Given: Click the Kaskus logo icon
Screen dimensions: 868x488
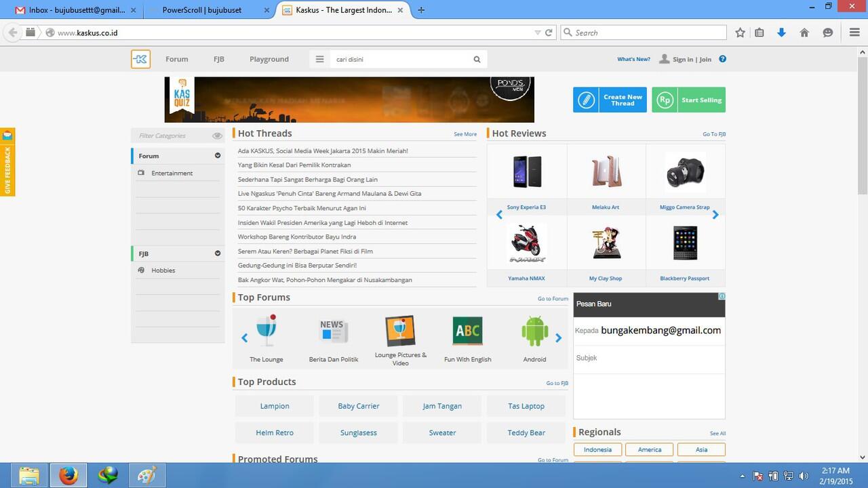Looking at the screenshot, I should pyautogui.click(x=140, y=59).
